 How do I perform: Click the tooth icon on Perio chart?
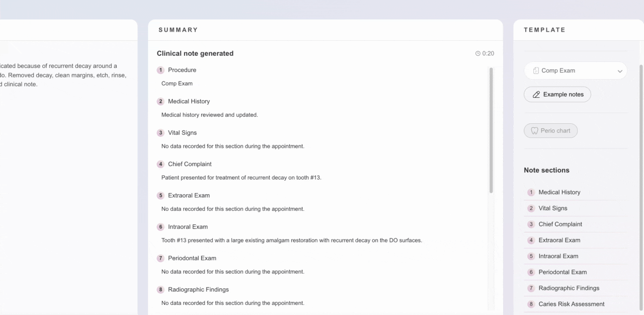(534, 131)
